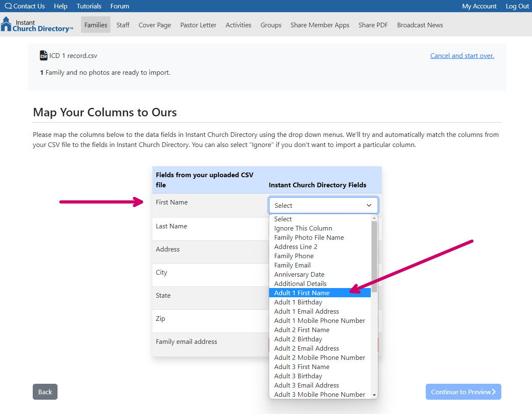Collapse the First Name Select dropdown
532x414 pixels.
click(323, 205)
